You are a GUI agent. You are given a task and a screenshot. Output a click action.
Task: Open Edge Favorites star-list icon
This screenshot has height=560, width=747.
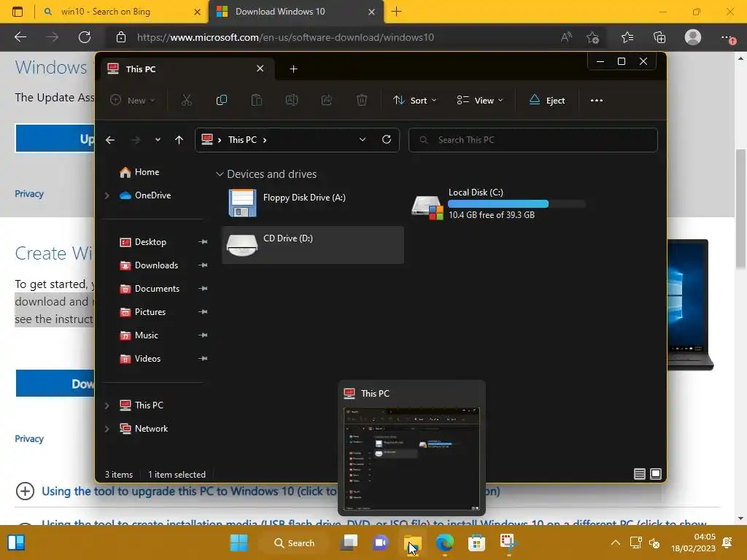(627, 37)
